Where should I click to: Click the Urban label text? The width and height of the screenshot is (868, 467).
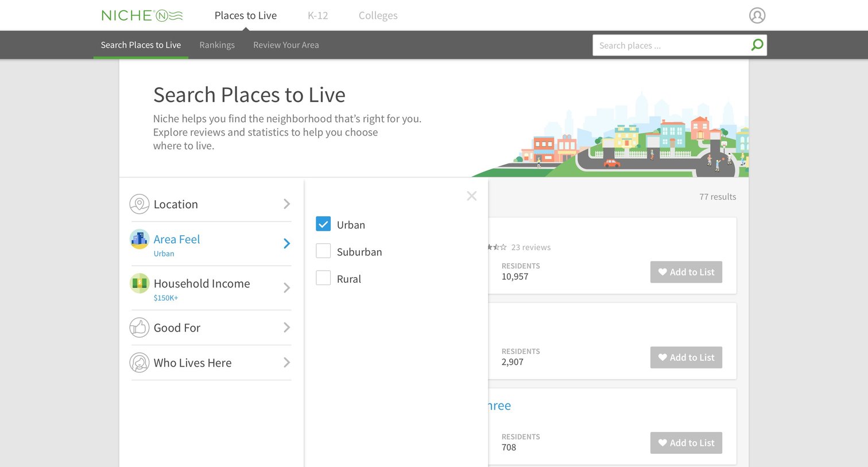click(351, 225)
